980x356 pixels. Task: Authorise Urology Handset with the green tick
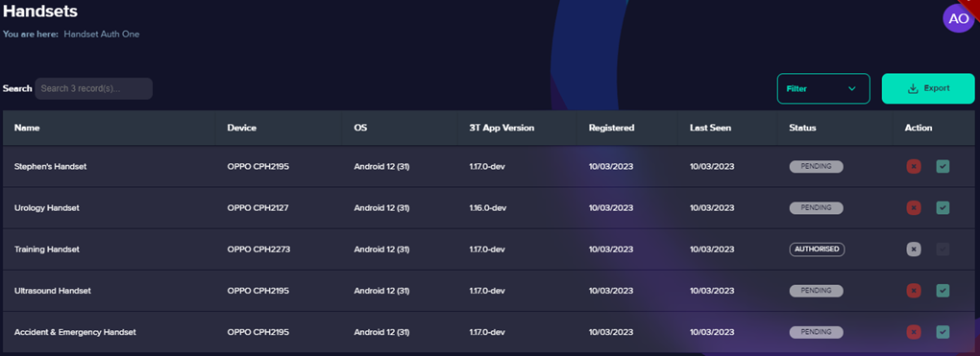click(x=943, y=208)
